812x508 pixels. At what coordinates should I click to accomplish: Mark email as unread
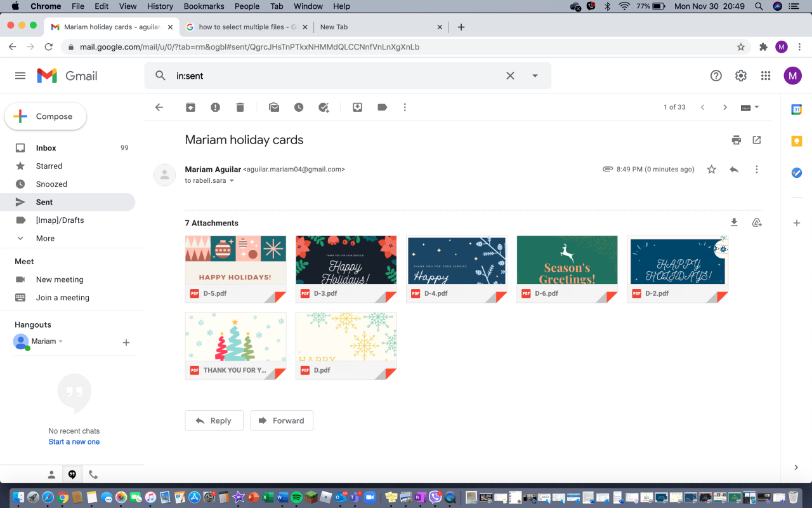click(x=274, y=107)
